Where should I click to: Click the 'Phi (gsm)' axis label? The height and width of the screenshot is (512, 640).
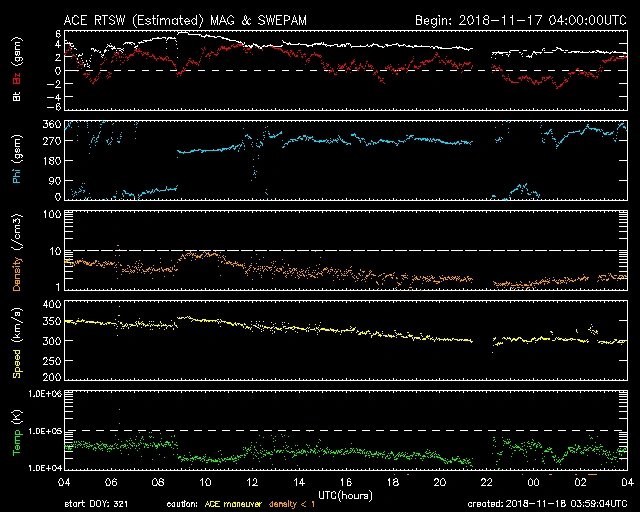tap(17, 159)
